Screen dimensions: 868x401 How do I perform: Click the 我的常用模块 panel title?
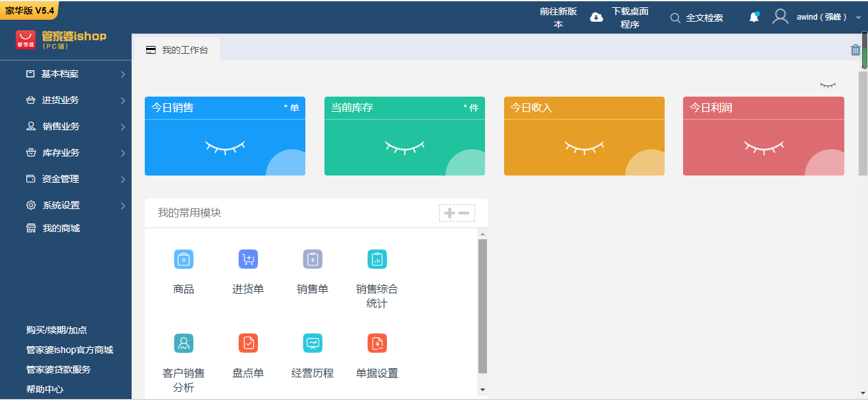(x=190, y=213)
